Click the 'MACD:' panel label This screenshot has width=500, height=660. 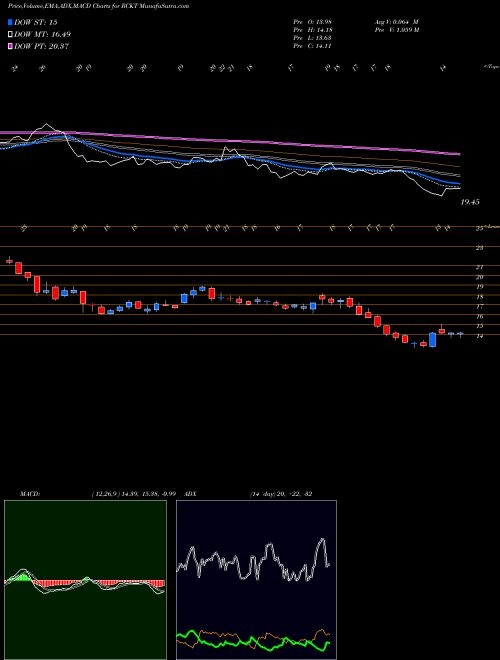point(29,494)
